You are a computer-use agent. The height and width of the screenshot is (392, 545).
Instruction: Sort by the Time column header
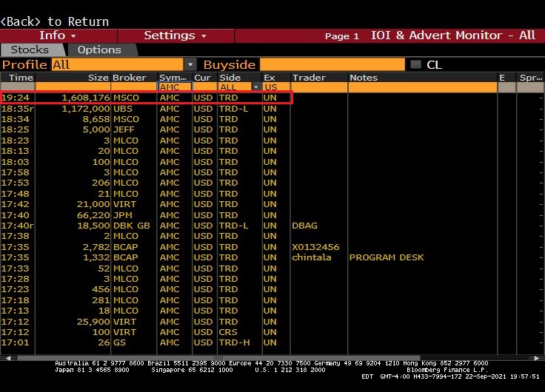click(17, 78)
